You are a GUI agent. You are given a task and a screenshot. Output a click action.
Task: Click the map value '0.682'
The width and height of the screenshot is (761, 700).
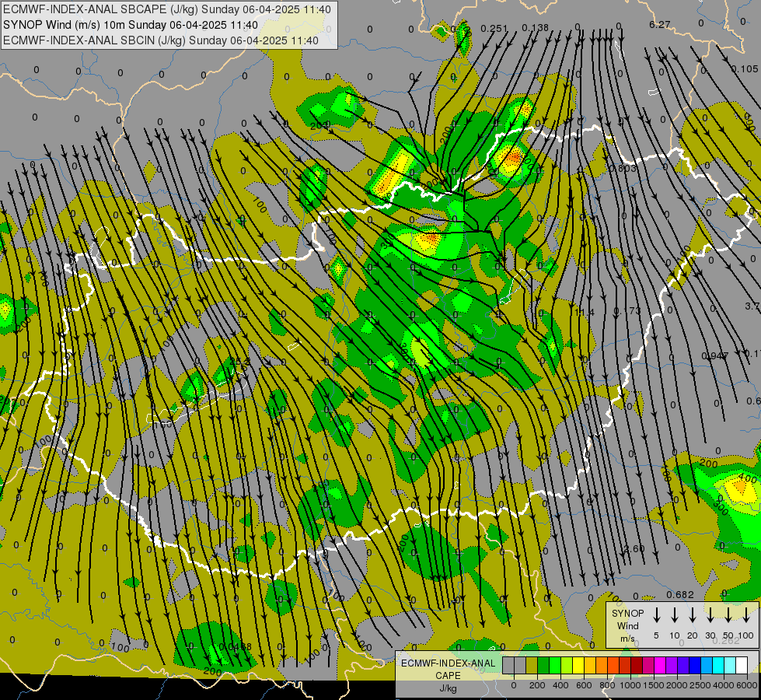(680, 594)
